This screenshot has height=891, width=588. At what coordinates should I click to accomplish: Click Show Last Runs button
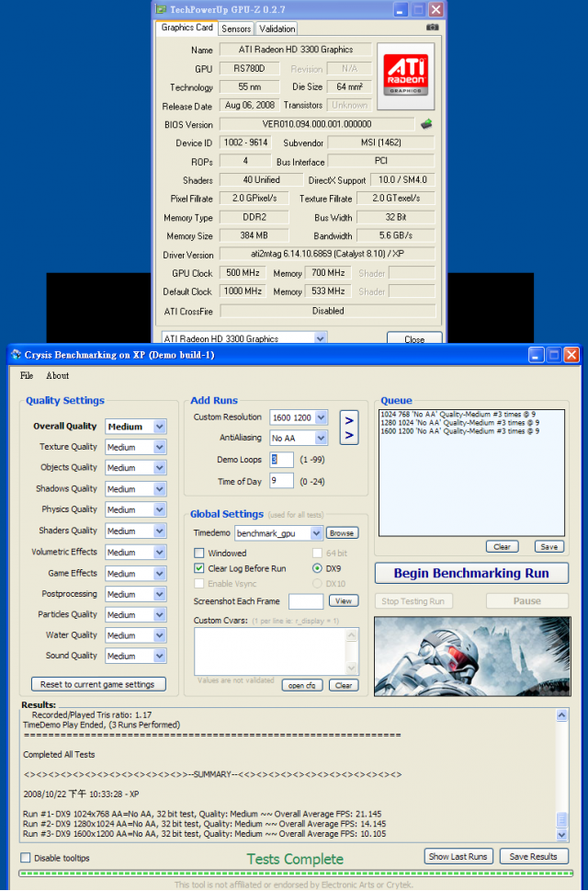click(x=458, y=856)
